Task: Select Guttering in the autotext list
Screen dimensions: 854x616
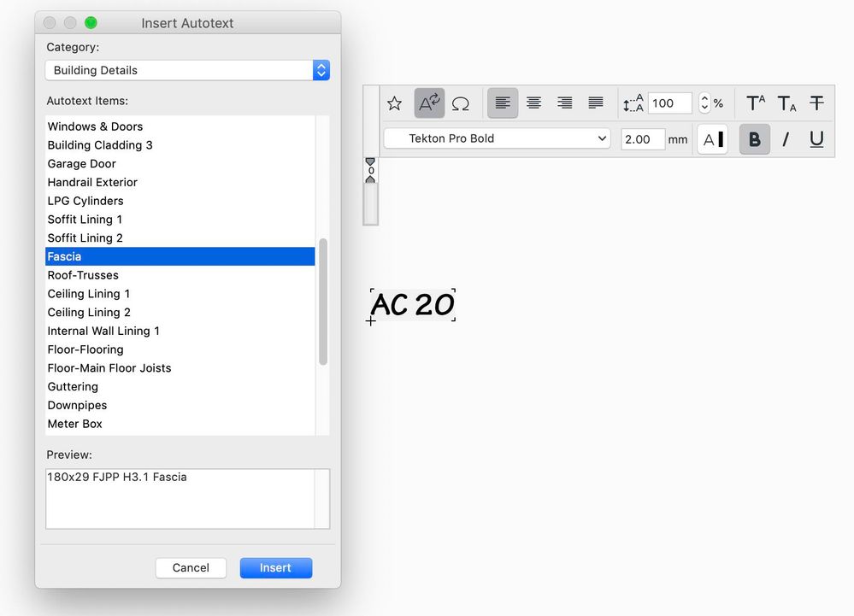Action: point(73,386)
